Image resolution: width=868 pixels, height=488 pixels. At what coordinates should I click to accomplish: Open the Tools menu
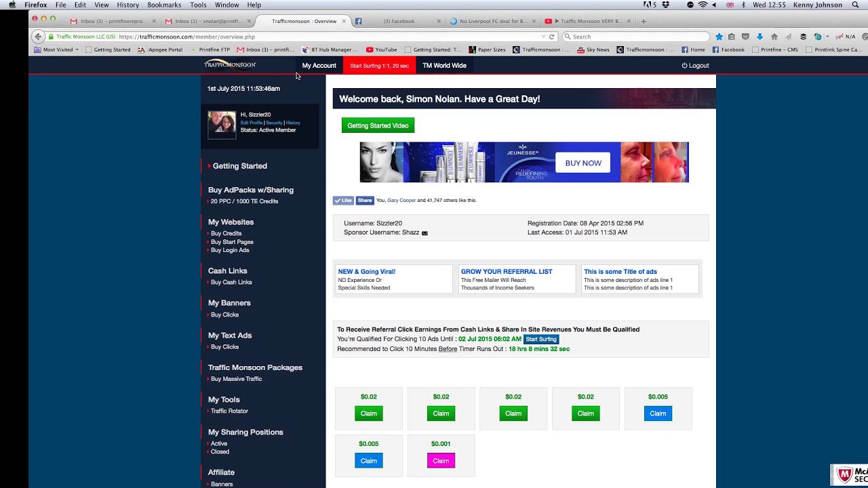point(198,5)
